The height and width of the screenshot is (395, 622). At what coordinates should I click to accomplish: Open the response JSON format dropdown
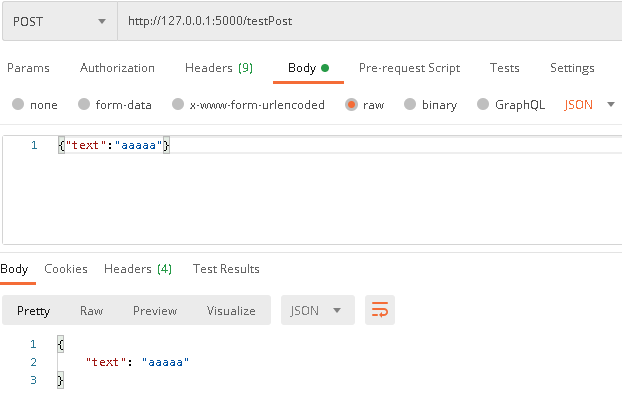[318, 310]
